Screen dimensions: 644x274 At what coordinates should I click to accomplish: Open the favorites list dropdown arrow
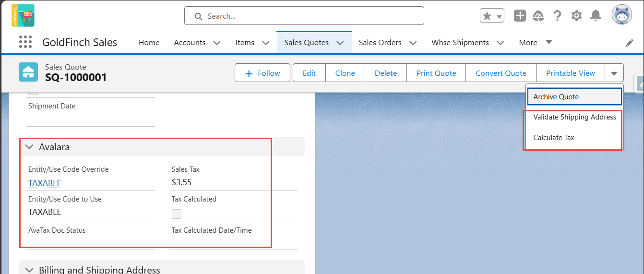(499, 16)
